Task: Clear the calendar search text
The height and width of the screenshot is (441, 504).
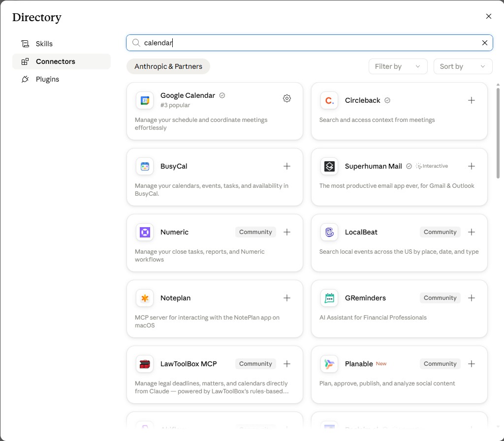Action: pyautogui.click(x=485, y=43)
